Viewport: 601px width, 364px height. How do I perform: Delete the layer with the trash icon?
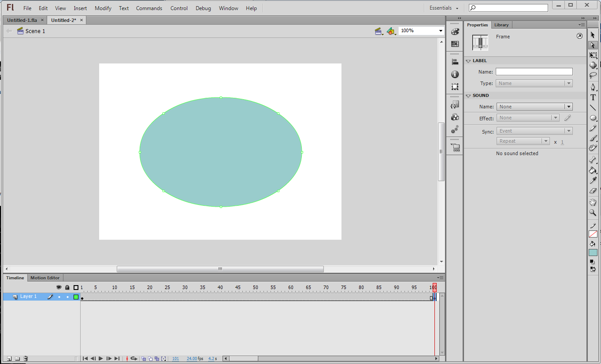tap(26, 359)
